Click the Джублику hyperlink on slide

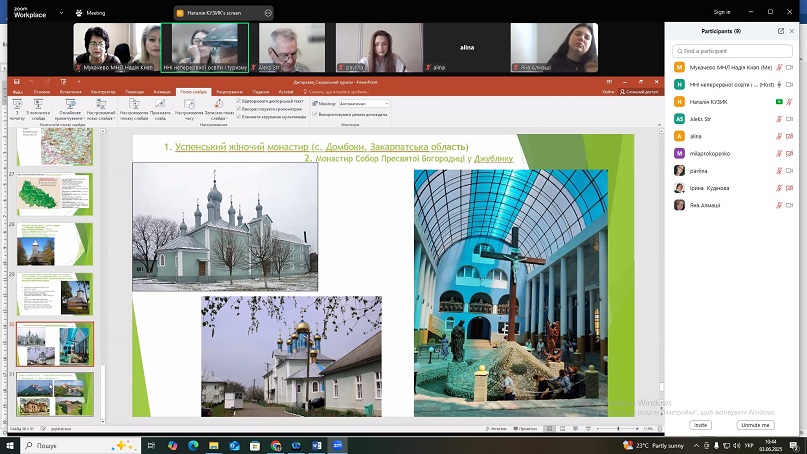(x=494, y=159)
